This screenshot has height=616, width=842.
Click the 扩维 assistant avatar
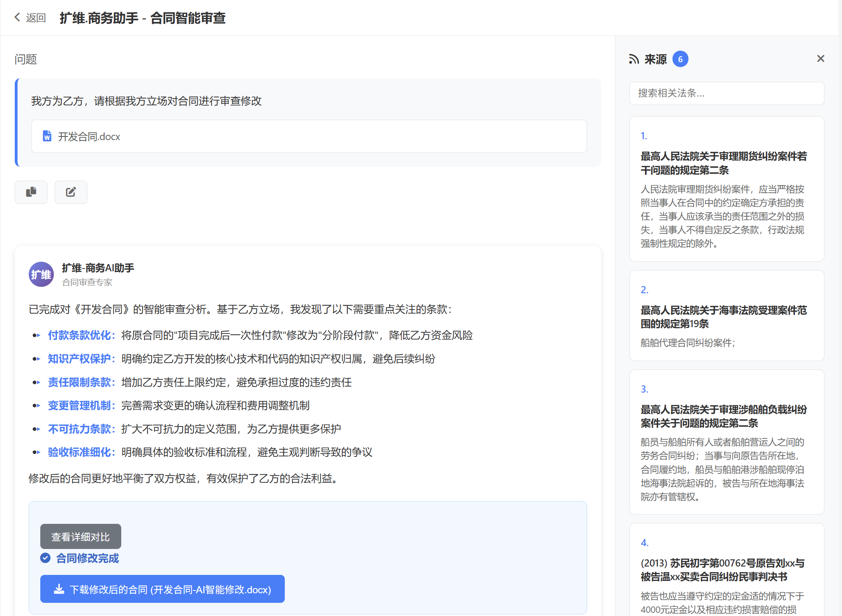[41, 274]
